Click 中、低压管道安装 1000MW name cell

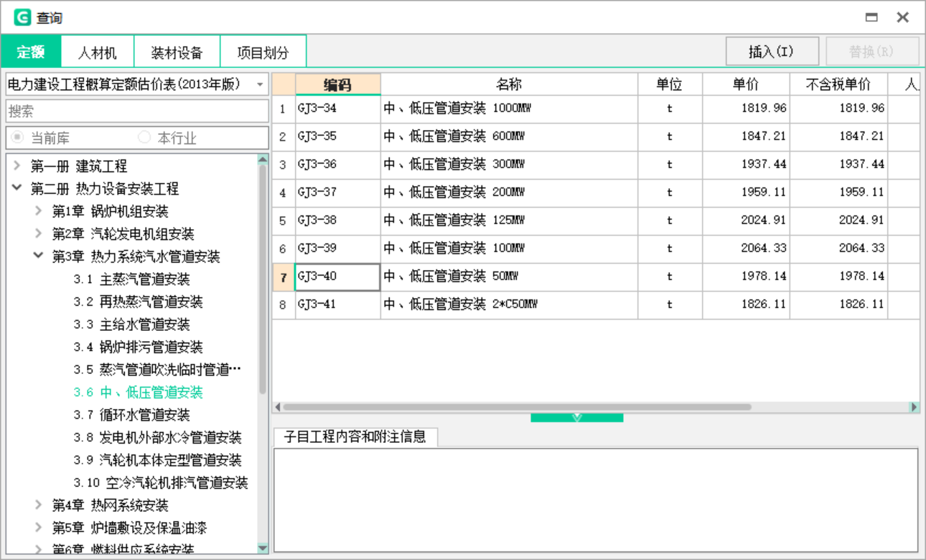(x=509, y=108)
